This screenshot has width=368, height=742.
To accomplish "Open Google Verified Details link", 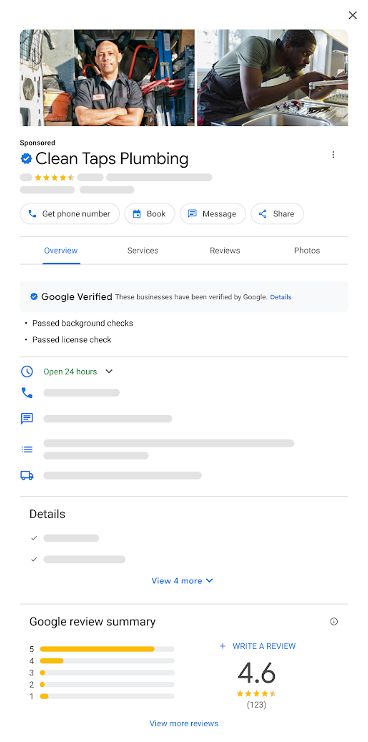I will 280,297.
